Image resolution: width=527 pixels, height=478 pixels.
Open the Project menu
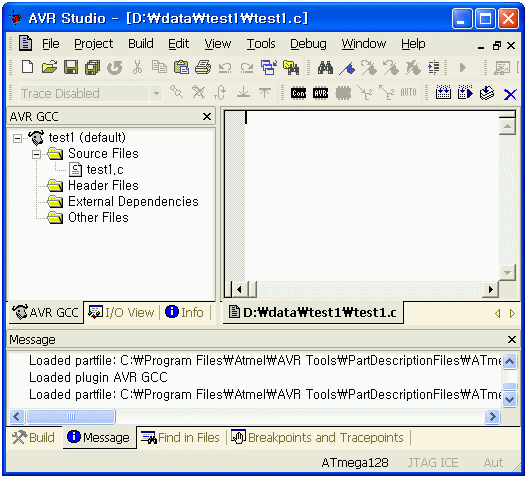[x=93, y=44]
